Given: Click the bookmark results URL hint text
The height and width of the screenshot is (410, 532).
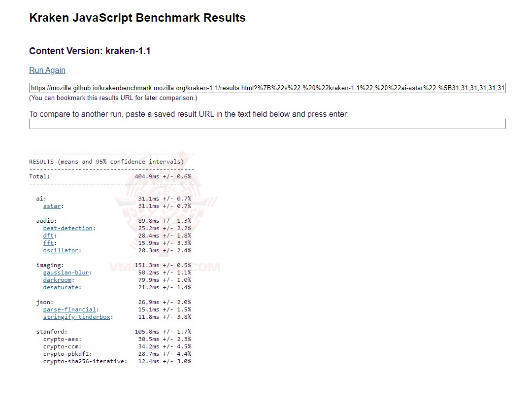Looking at the screenshot, I should click(113, 98).
